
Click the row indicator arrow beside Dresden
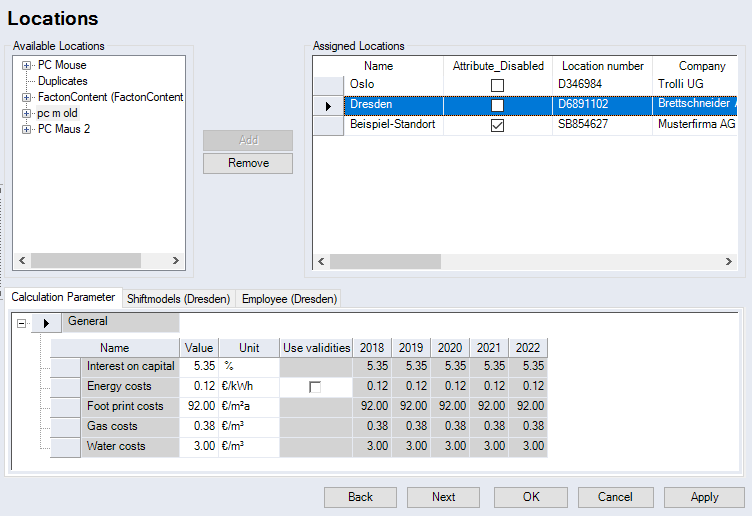[x=328, y=105]
